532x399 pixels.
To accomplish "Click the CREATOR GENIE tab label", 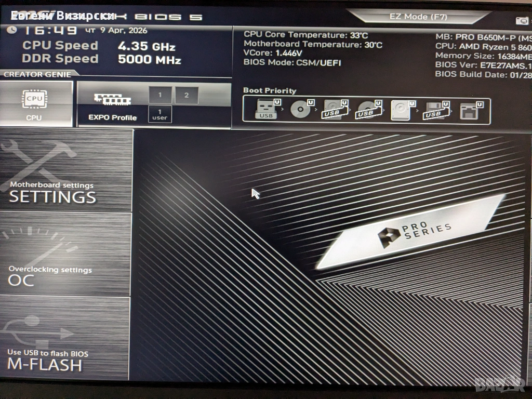I will click(x=37, y=74).
